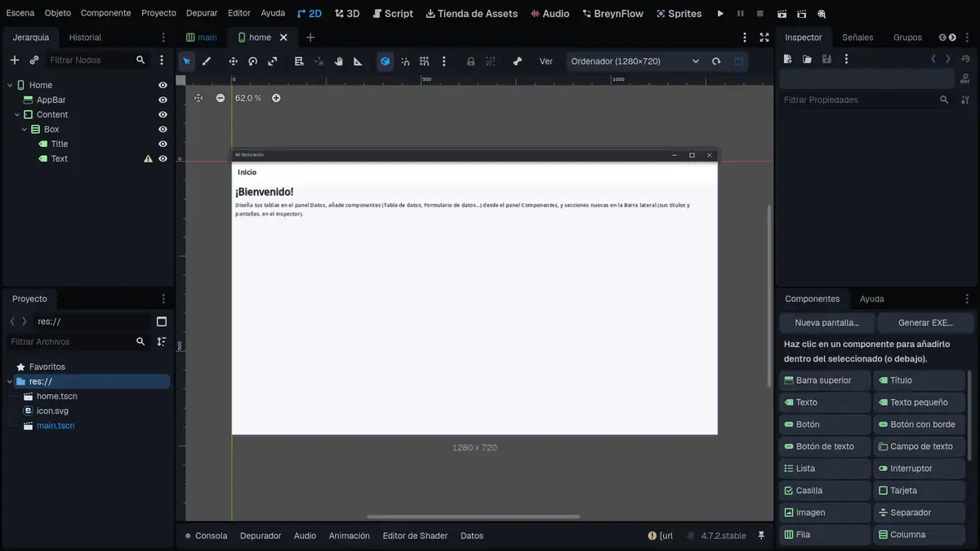The height and width of the screenshot is (551, 980).
Task: Click the distraction-free mode icon
Action: click(x=764, y=38)
